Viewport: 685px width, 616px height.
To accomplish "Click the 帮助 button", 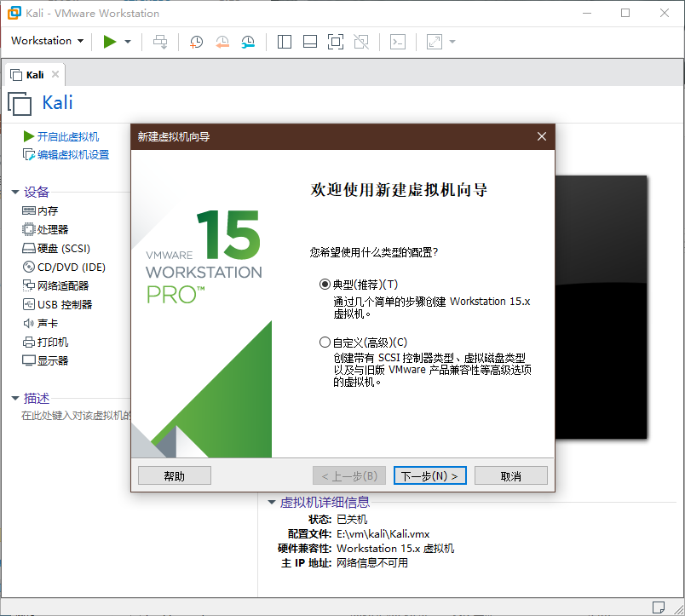I will [175, 475].
